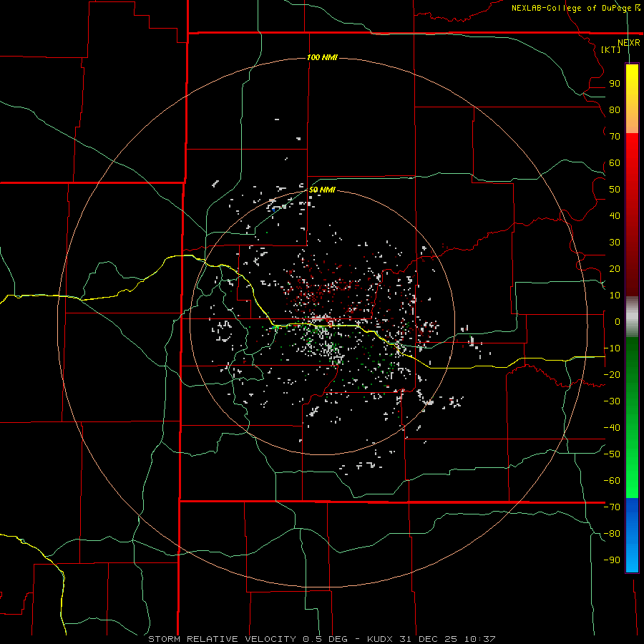This screenshot has height=644, width=644.
Task: Click the -60 scale label
Action: [612, 481]
